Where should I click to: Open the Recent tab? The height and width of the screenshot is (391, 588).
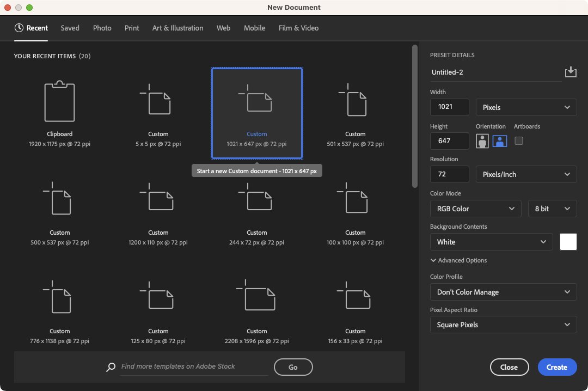(x=31, y=28)
